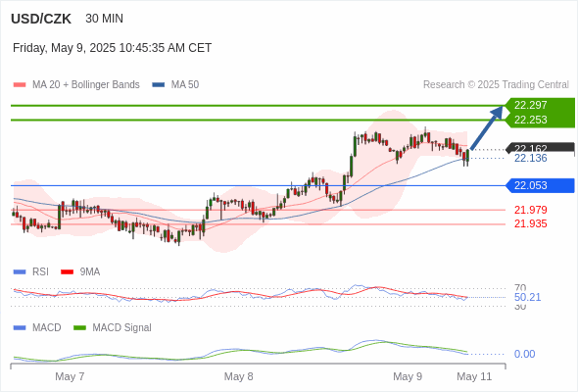Click the blue MACD legend marker
Screen dimensions: 578x392
pos(20,328)
